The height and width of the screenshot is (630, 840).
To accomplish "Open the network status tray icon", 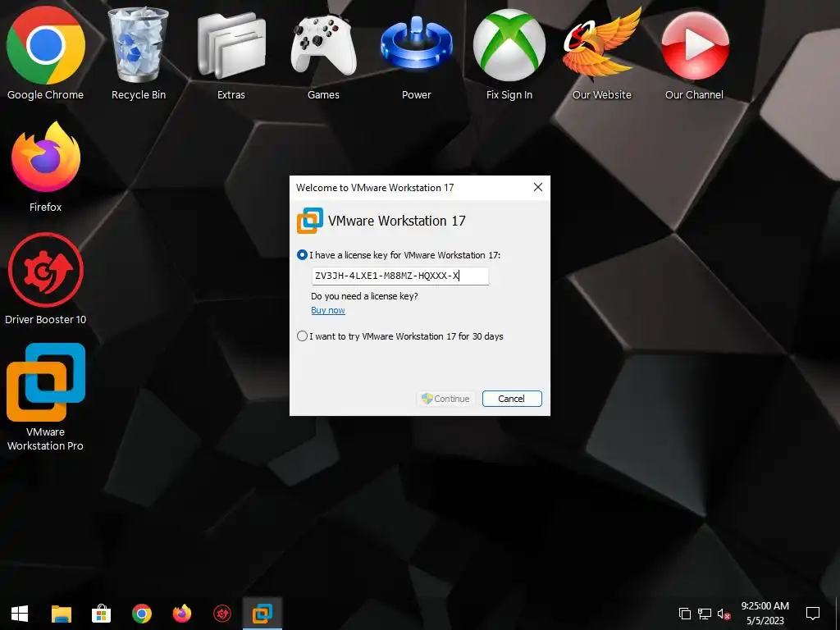I will (705, 614).
